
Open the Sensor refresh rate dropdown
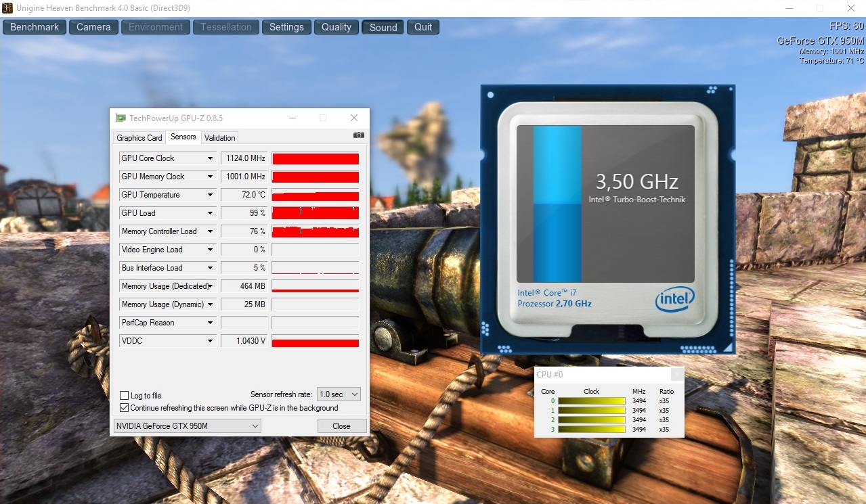click(x=339, y=394)
